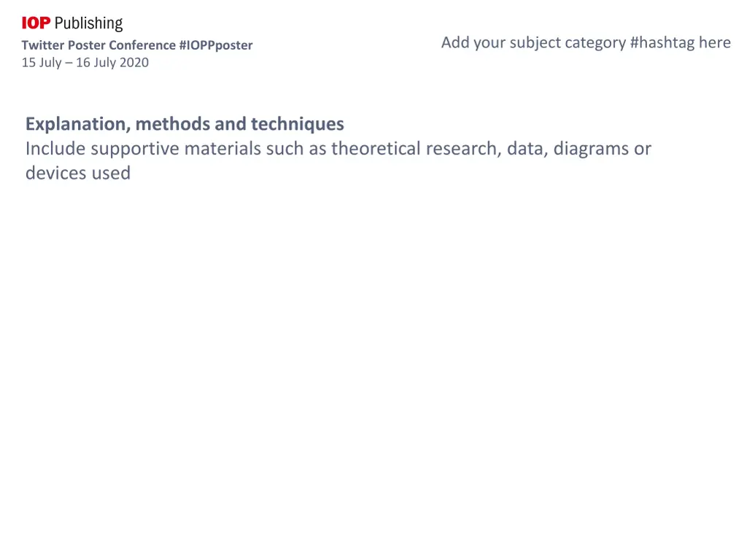
Task: Click the red IOP logo
Action: (x=36, y=23)
